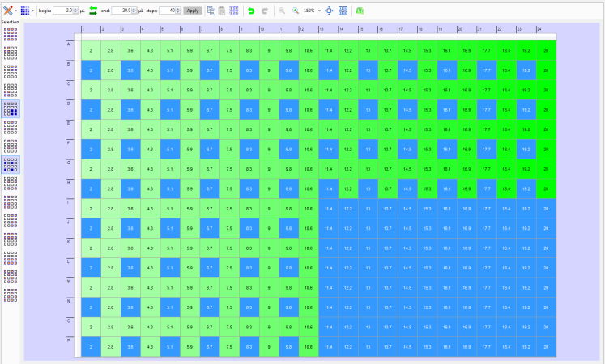Click the Undo green arrow icon
Viewport: 605px width, 364px height.
tap(251, 11)
